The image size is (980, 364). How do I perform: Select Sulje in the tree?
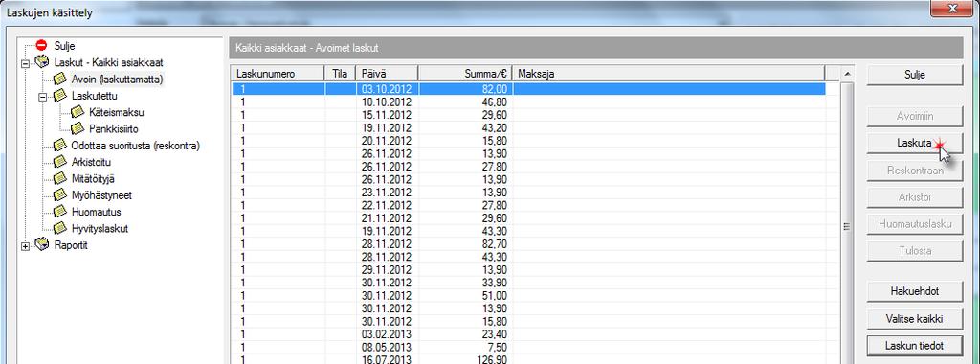[x=64, y=46]
